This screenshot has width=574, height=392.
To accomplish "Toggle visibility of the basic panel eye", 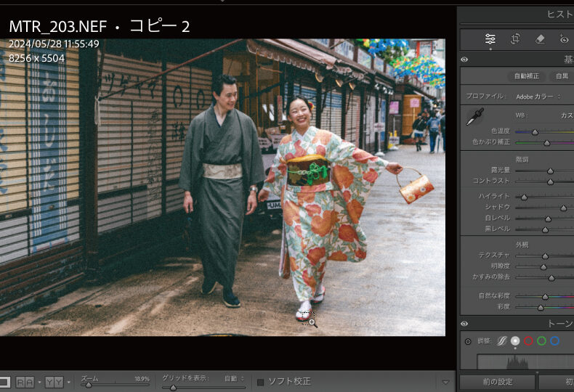I will pyautogui.click(x=464, y=60).
